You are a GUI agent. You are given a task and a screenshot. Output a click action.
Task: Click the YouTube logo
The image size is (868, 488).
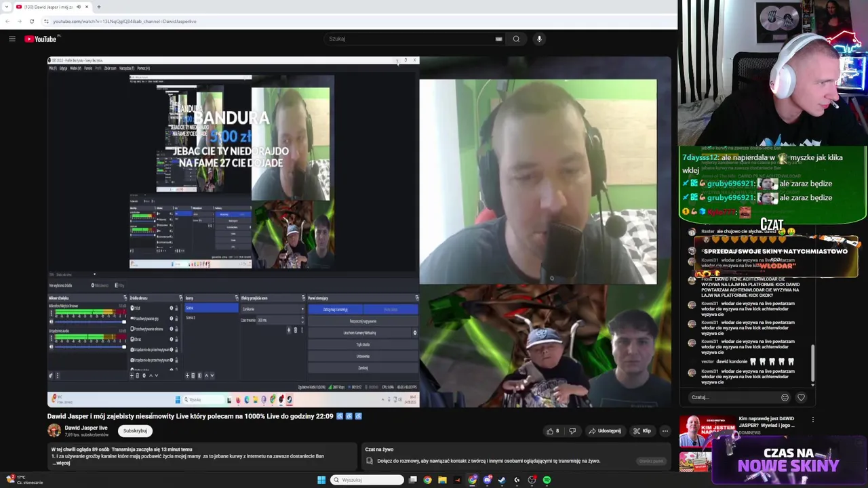point(40,39)
